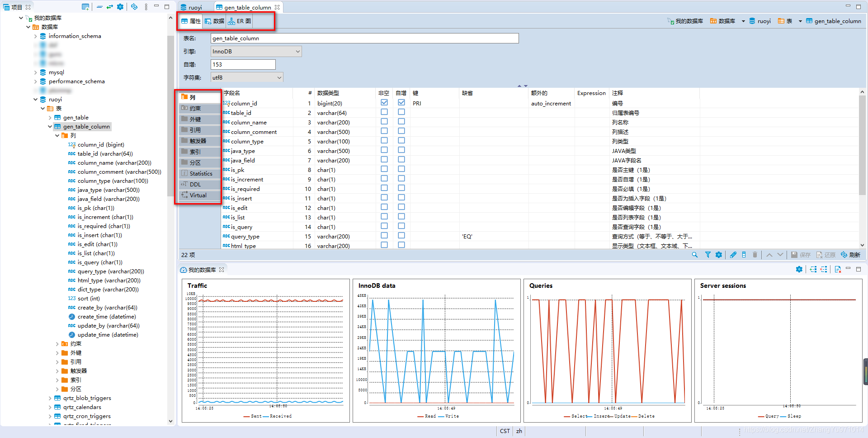Toggle the not-null checkbox for is_pk
This screenshot has height=438, width=868.
(x=384, y=169)
